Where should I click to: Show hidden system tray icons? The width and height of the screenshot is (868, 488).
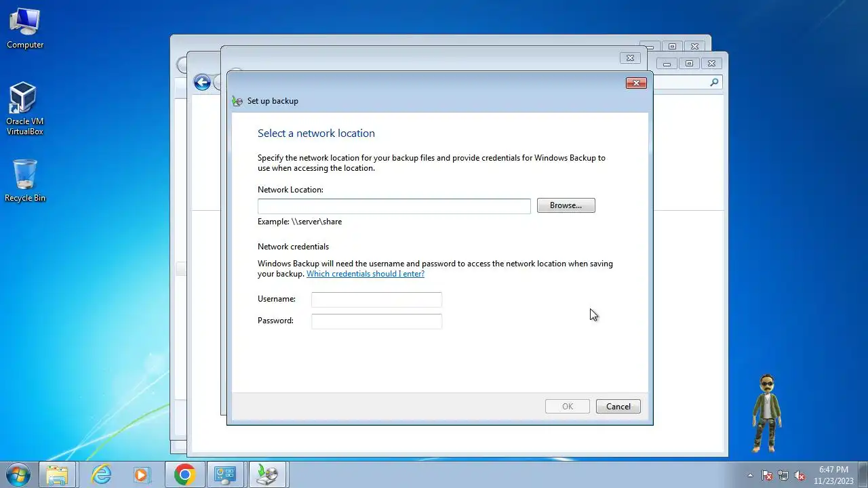pos(750,475)
